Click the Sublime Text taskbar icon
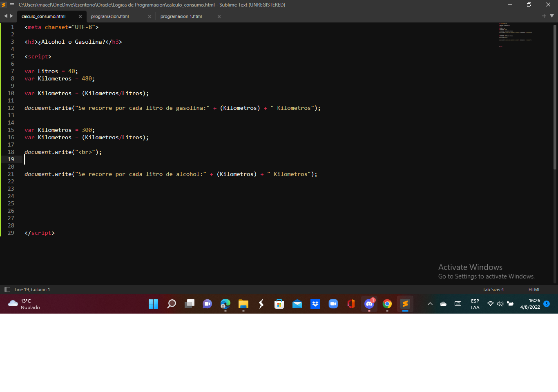 405,304
